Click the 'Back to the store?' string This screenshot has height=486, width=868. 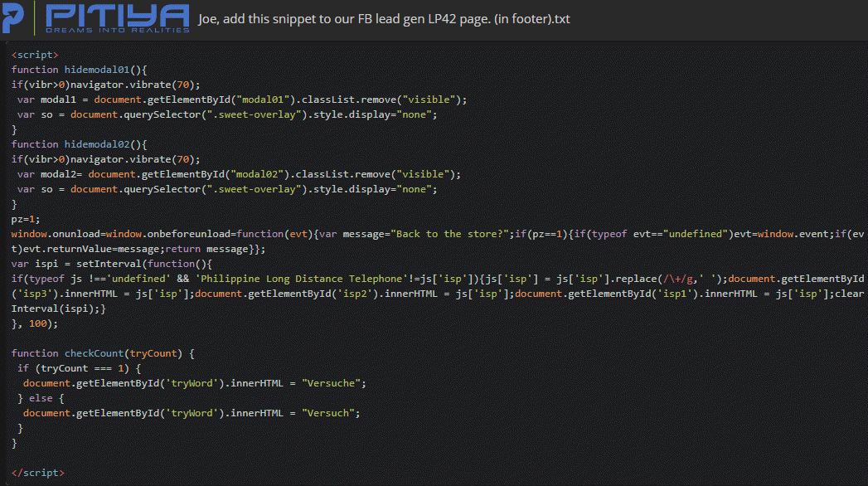(x=449, y=234)
